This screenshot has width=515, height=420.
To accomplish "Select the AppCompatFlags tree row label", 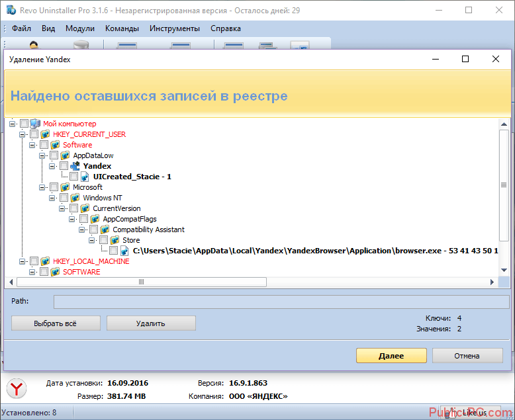I will 130,219.
